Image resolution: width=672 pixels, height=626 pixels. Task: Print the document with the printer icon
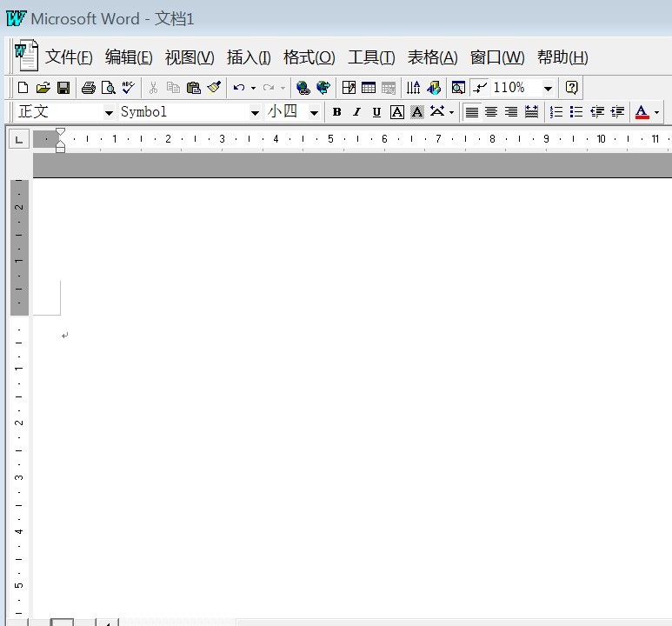(89, 88)
